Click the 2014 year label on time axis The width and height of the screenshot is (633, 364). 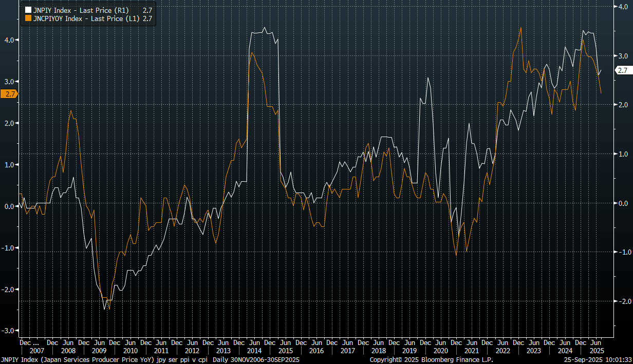(254, 351)
